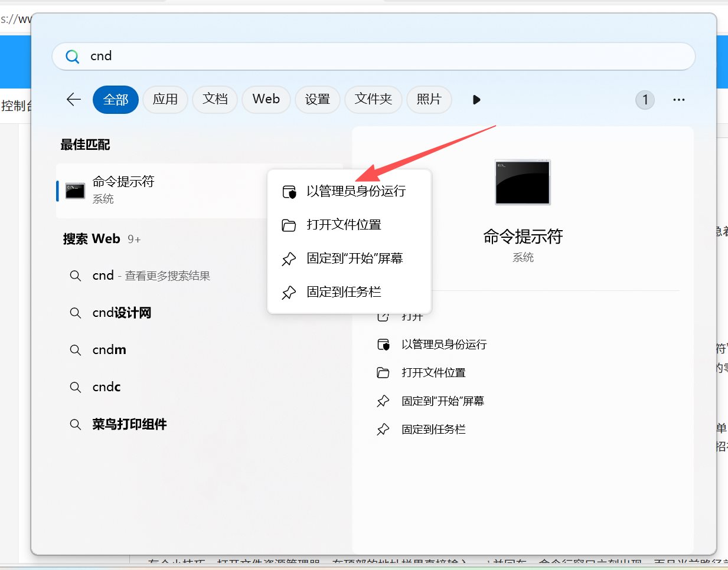This screenshot has height=570, width=728.
Task: Click shield icon in right preview pane
Action: pos(383,345)
